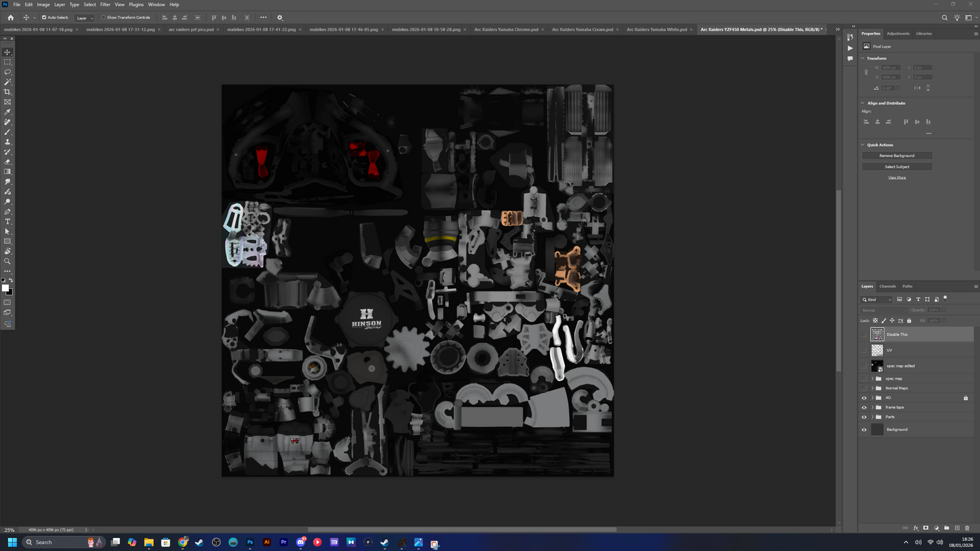
Task: Enable the Auto-Select checkbox
Action: coord(44,18)
